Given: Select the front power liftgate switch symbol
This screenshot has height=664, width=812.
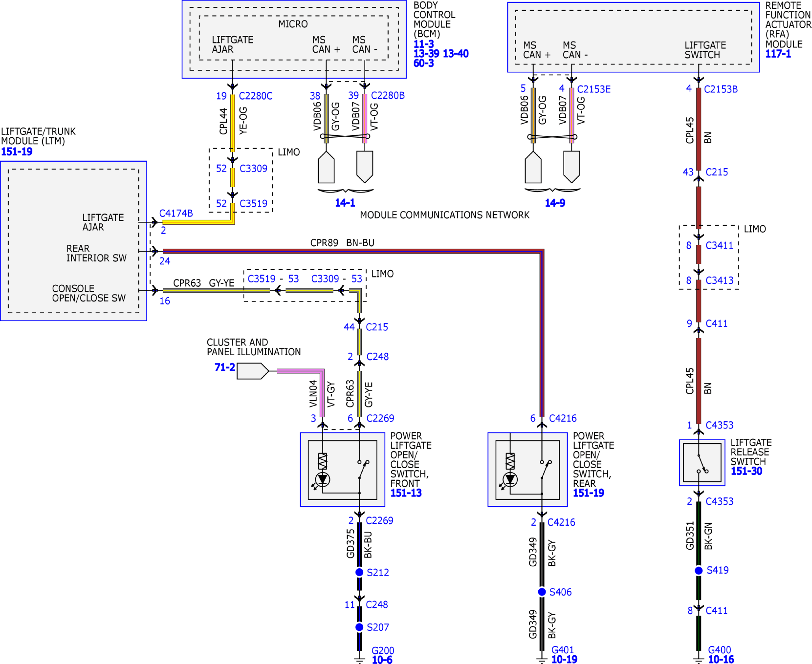Looking at the screenshot, I should 342,470.
